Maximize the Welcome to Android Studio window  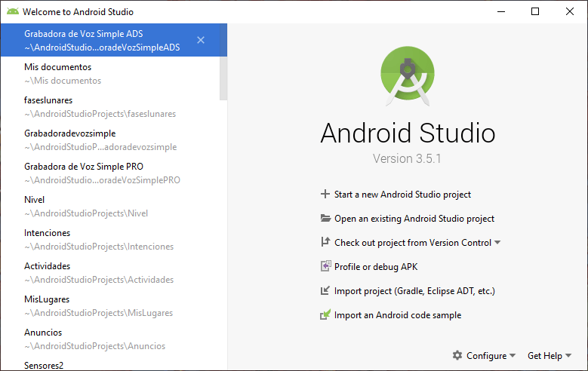pyautogui.click(x=535, y=11)
